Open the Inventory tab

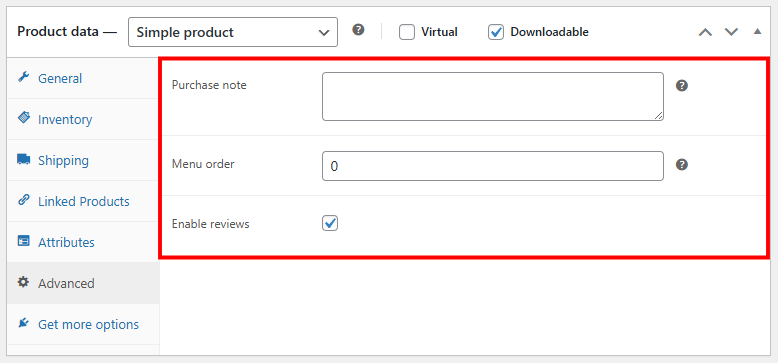pos(83,119)
